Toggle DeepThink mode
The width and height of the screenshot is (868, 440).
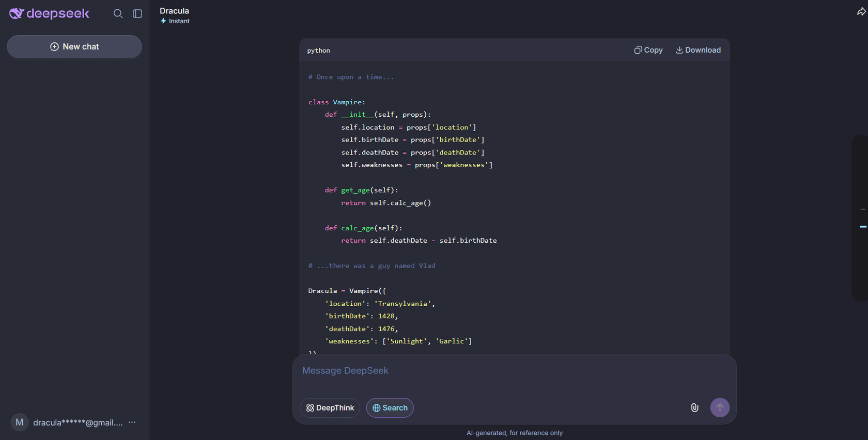(x=330, y=408)
